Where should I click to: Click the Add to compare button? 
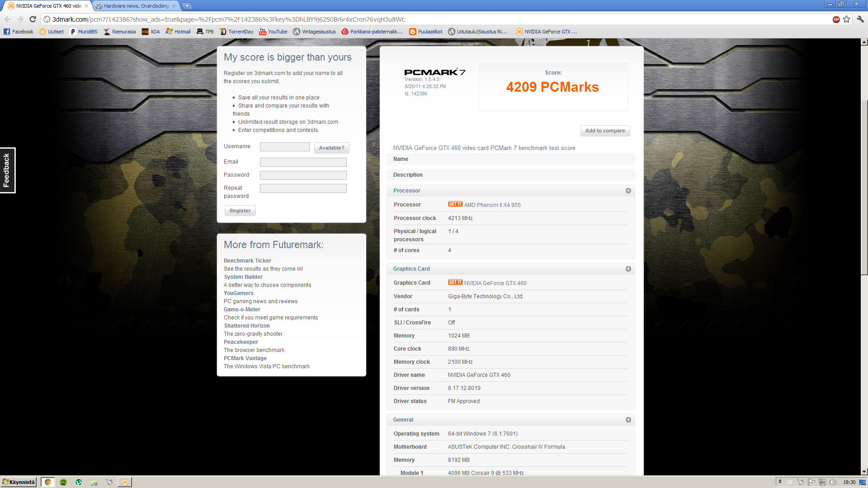[605, 131]
